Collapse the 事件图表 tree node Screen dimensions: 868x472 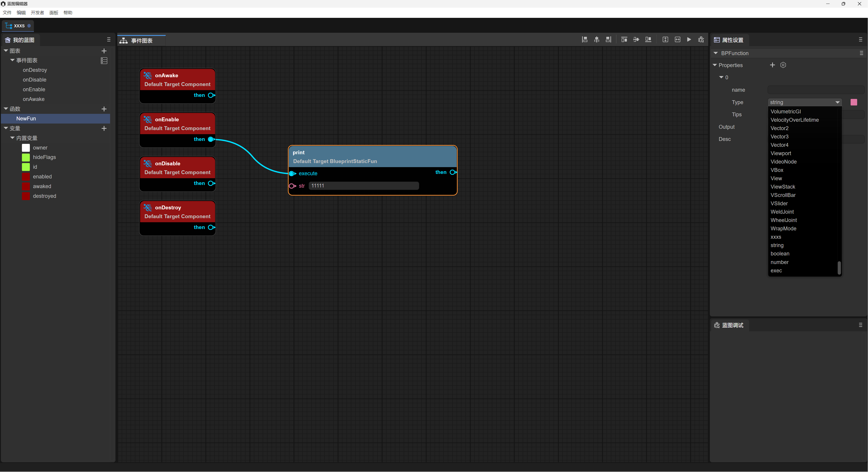point(12,60)
